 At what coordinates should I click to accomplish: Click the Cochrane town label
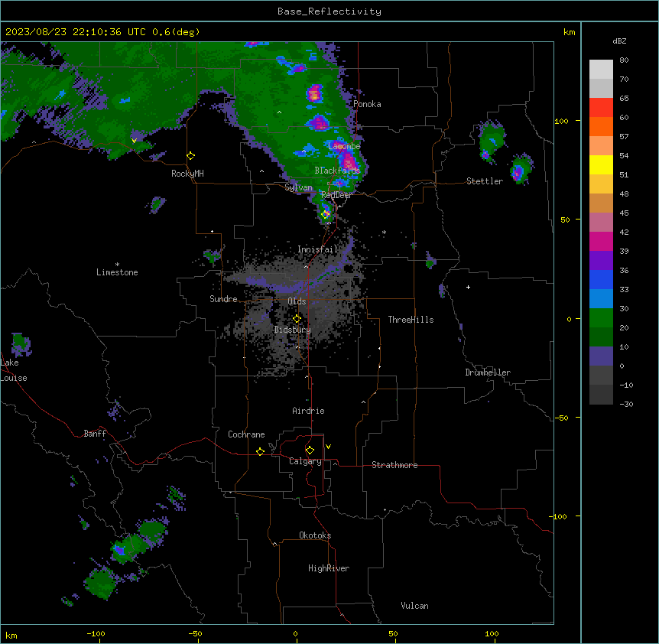[x=246, y=434]
